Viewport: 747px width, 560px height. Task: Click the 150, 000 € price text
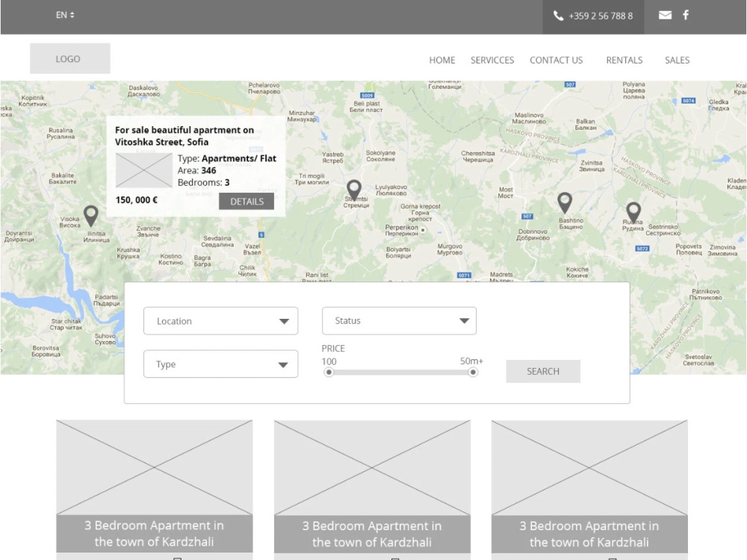pyautogui.click(x=136, y=200)
